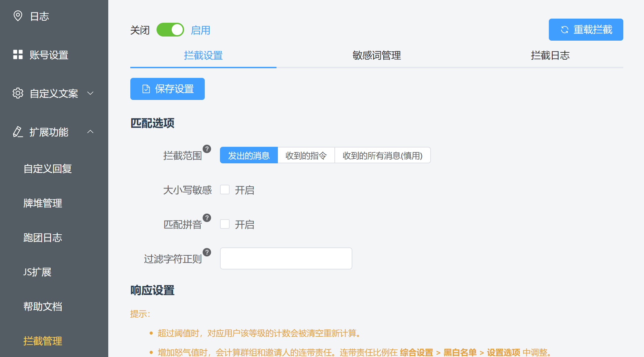Click the grid icon beside 账号设置
Image resolution: width=644 pixels, height=357 pixels.
(18, 55)
